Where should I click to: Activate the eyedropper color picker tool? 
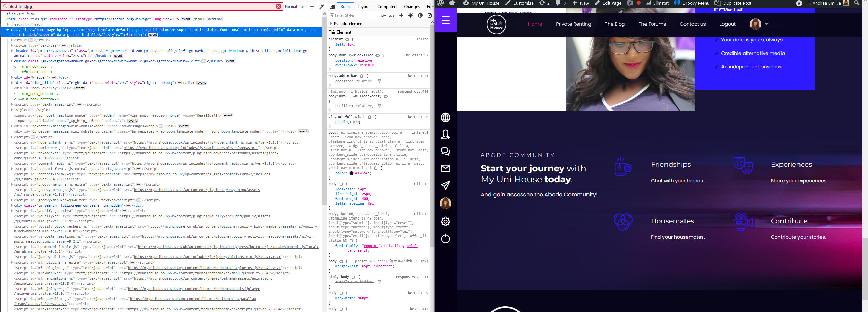coord(322,7)
